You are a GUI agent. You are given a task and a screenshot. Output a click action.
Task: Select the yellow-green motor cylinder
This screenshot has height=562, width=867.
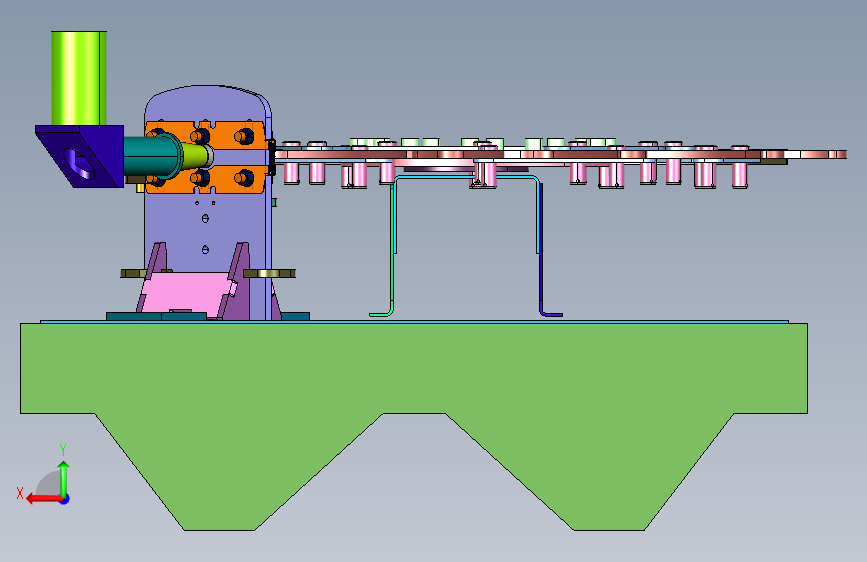[x=79, y=78]
